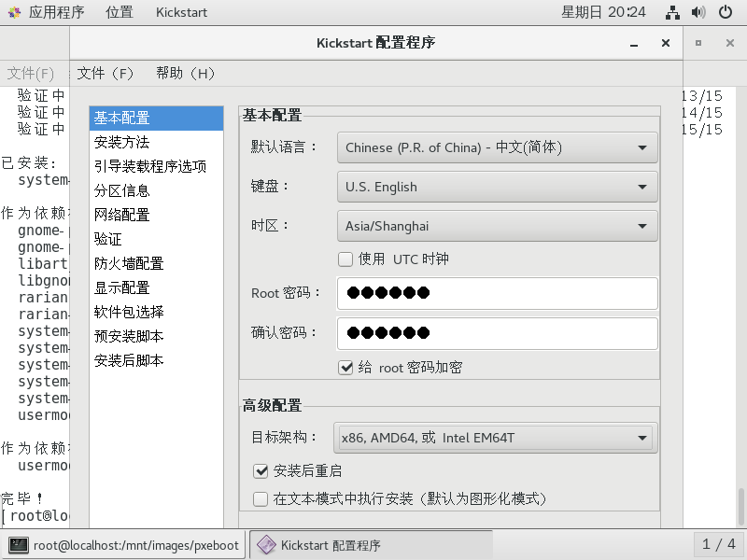Expand the 时区 Asia/Shanghai dropdown
The width and height of the screenshot is (747, 560).
(x=498, y=226)
